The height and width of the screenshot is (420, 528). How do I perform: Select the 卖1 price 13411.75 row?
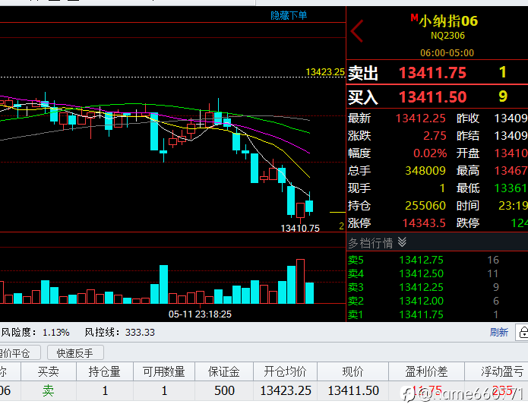click(437, 314)
